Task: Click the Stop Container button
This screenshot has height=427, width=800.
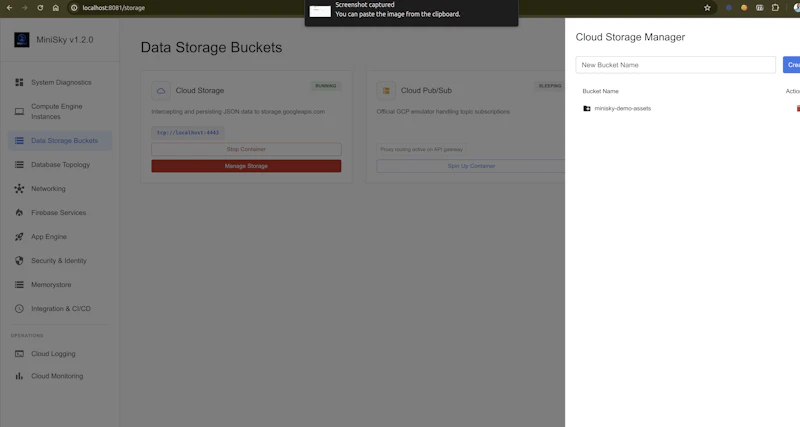Action: tap(246, 149)
